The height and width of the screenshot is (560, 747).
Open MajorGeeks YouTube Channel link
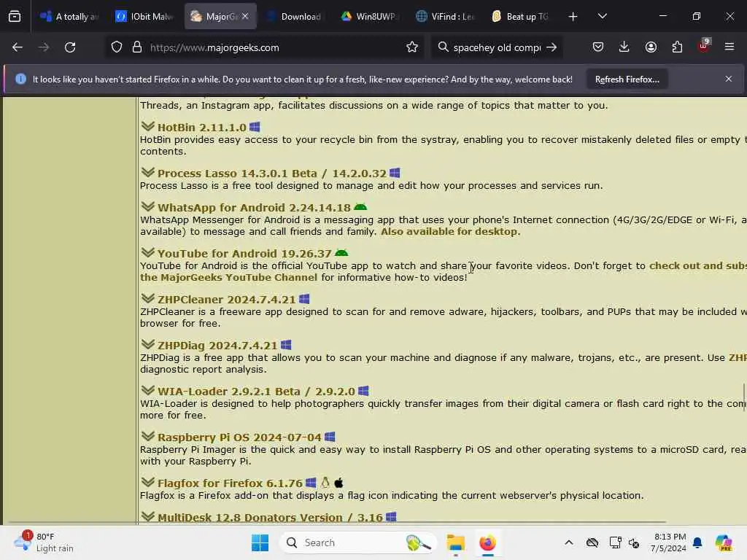pyautogui.click(x=228, y=277)
